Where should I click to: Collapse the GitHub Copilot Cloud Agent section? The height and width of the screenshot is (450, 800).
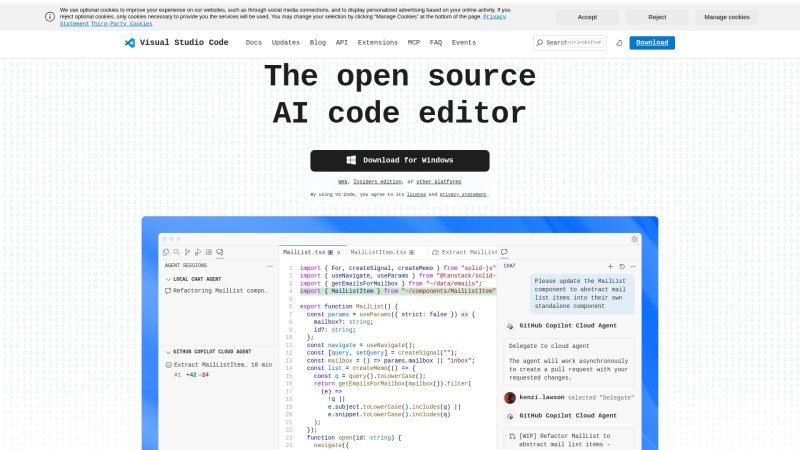(x=168, y=352)
